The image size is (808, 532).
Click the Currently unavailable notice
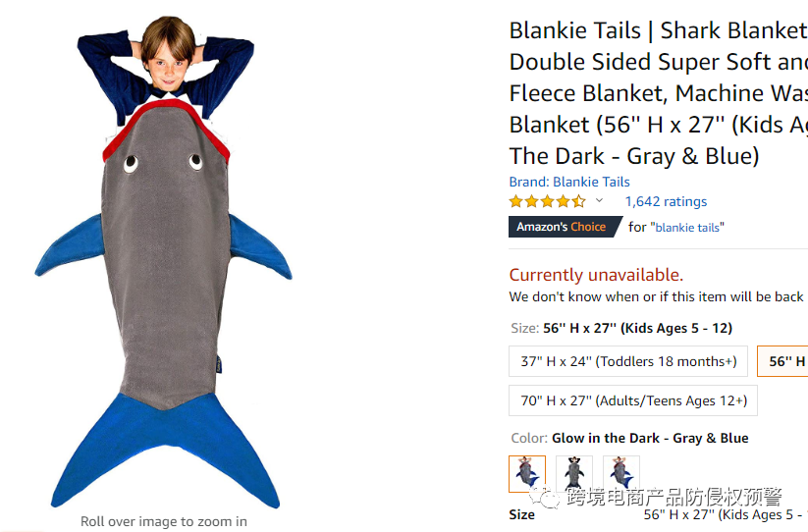(596, 275)
